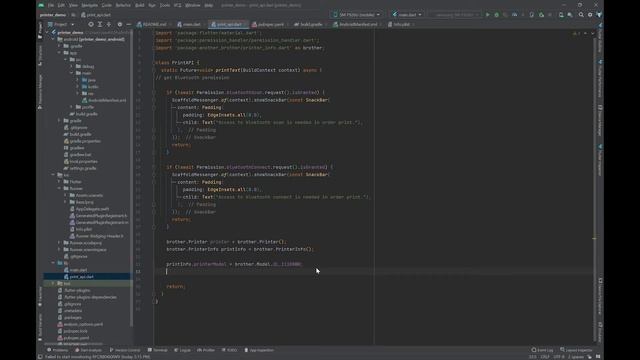The width and height of the screenshot is (640, 360).
Task: Hide the Project panel with minus icon
Action: [129, 24]
